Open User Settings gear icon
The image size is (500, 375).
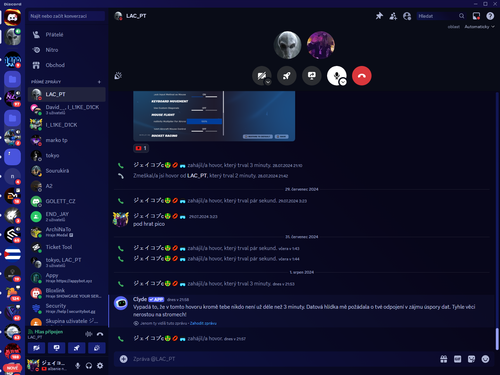click(100, 366)
